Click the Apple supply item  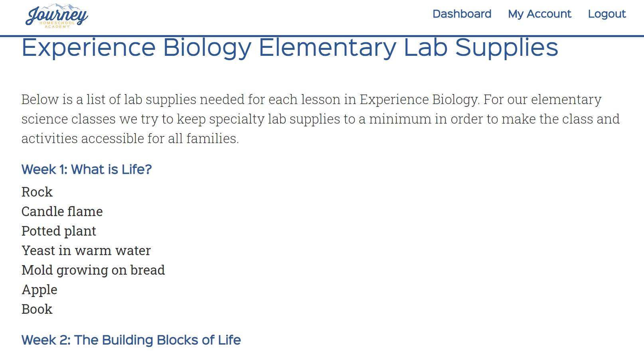click(x=40, y=290)
